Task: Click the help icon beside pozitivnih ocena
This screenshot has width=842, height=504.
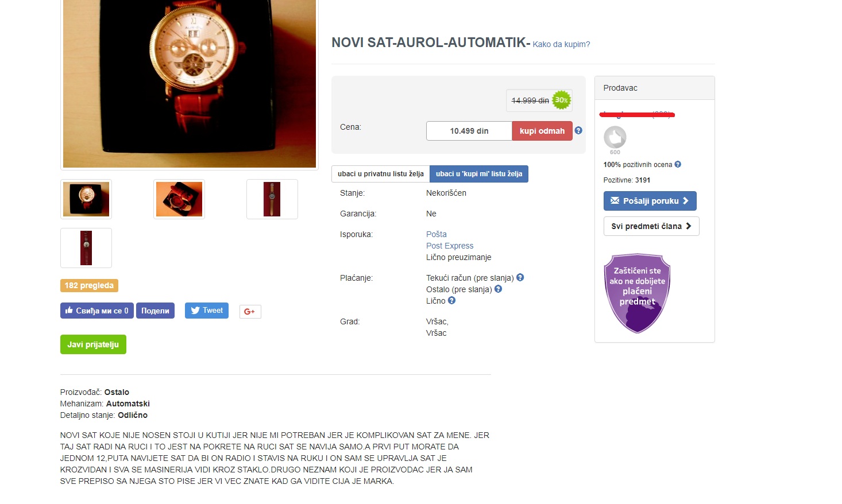Action: coord(678,164)
